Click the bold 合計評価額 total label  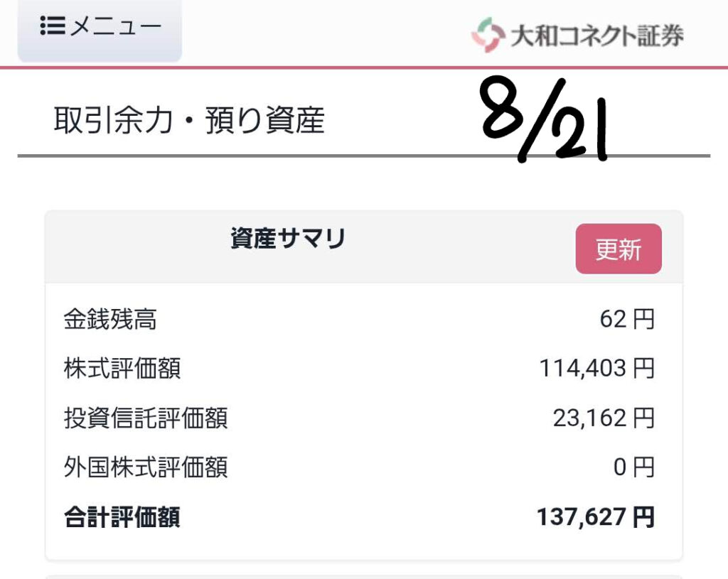(122, 517)
